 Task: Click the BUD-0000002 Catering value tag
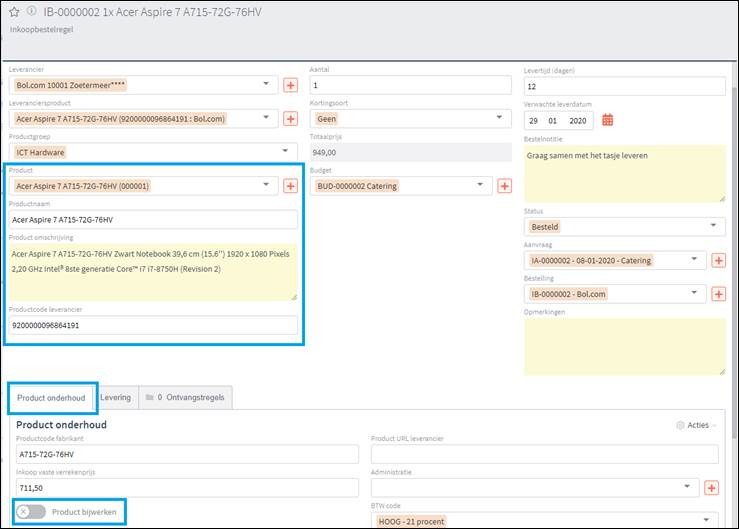(357, 186)
